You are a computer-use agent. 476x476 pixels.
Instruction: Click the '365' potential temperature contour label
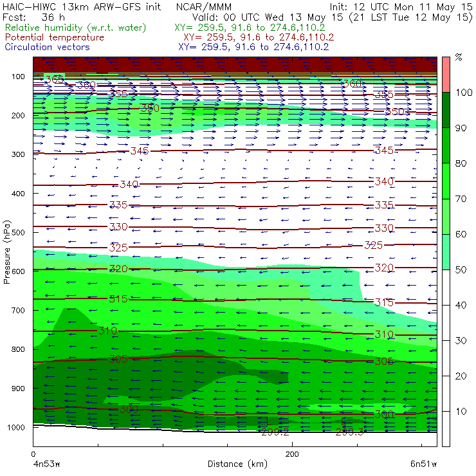click(x=55, y=80)
